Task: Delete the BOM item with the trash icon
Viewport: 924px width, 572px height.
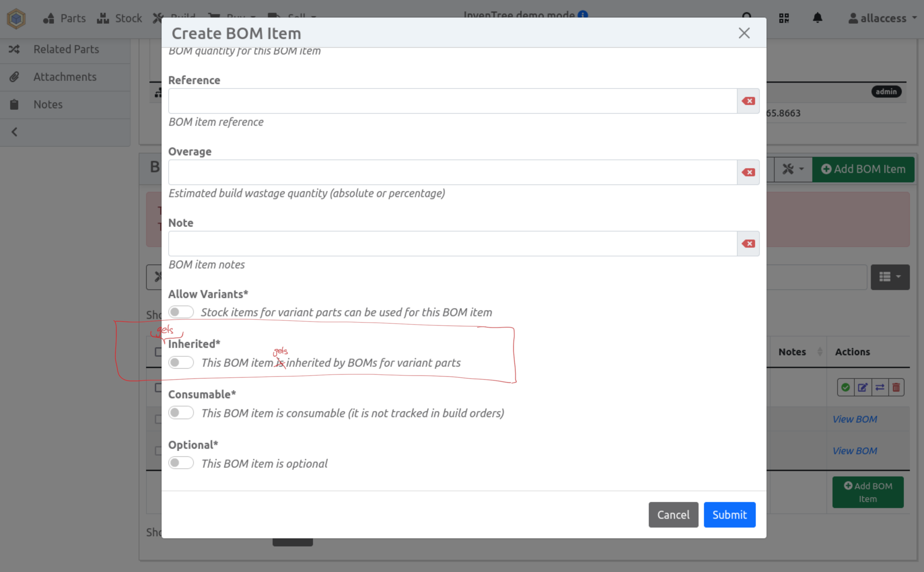Action: point(896,387)
